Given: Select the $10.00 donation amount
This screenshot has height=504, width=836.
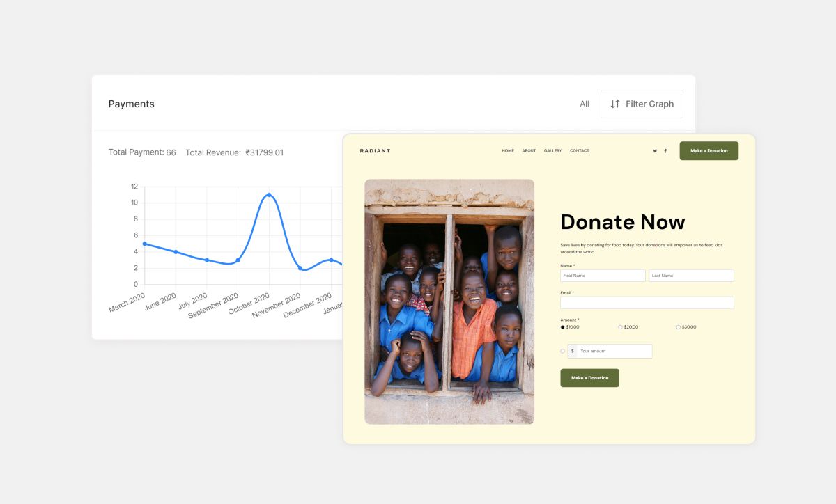Looking at the screenshot, I should click(x=563, y=327).
